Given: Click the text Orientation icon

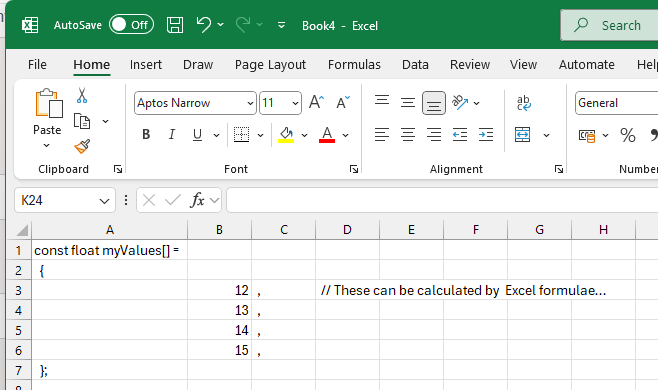Looking at the screenshot, I should 460,102.
